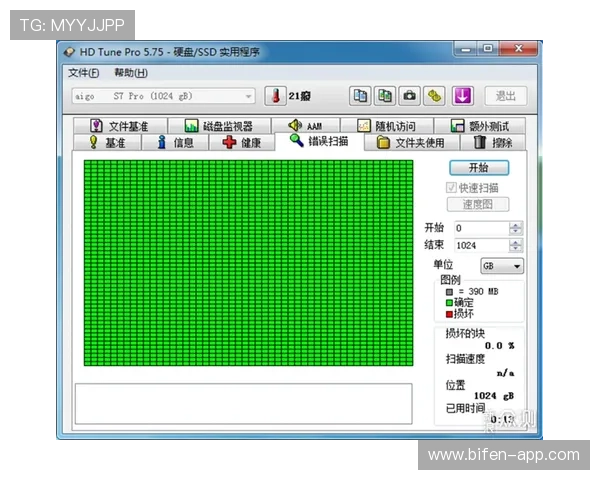
Task: Click the 速度图 button
Action: coord(478,204)
